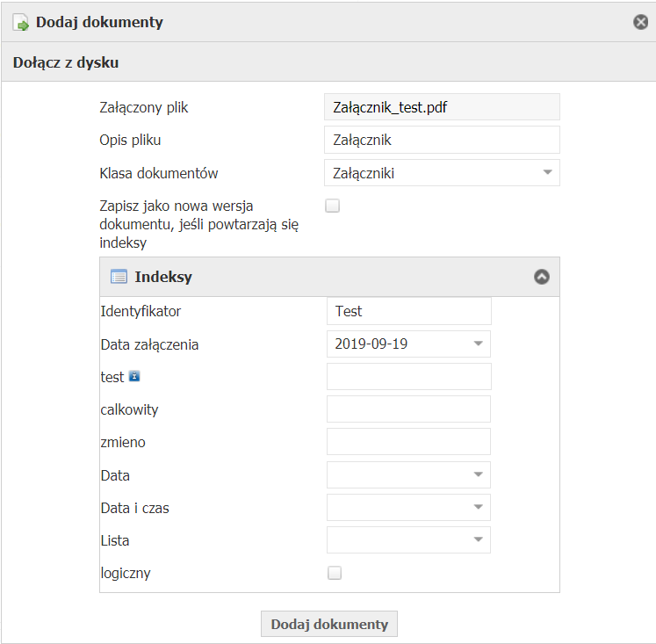Close the Dodaj dokumenty dialog
656x644 pixels.
point(641,22)
